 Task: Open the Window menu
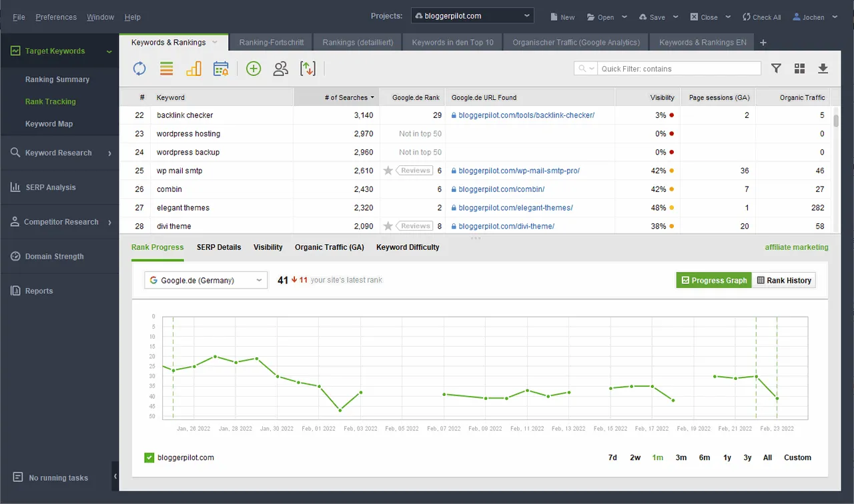[x=100, y=17]
